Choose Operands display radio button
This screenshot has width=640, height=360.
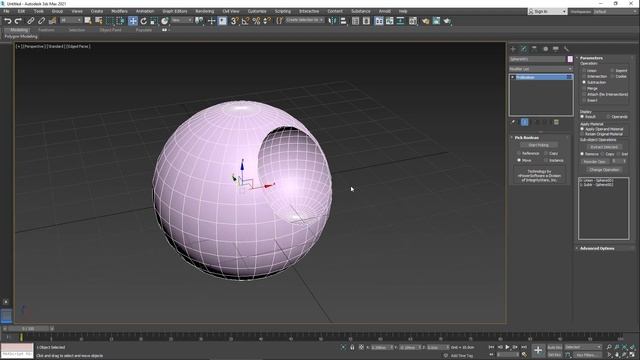click(x=609, y=117)
